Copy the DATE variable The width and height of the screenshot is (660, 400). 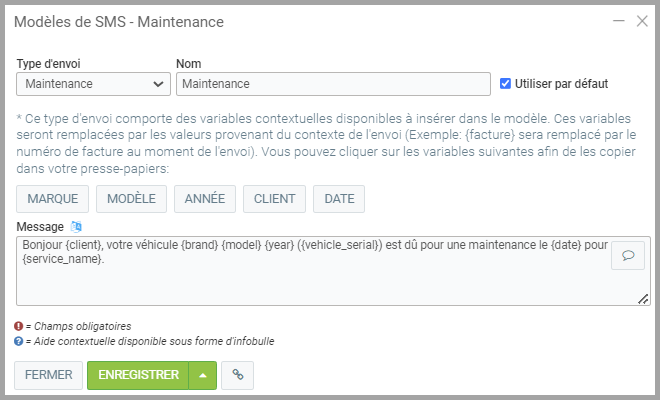(339, 199)
